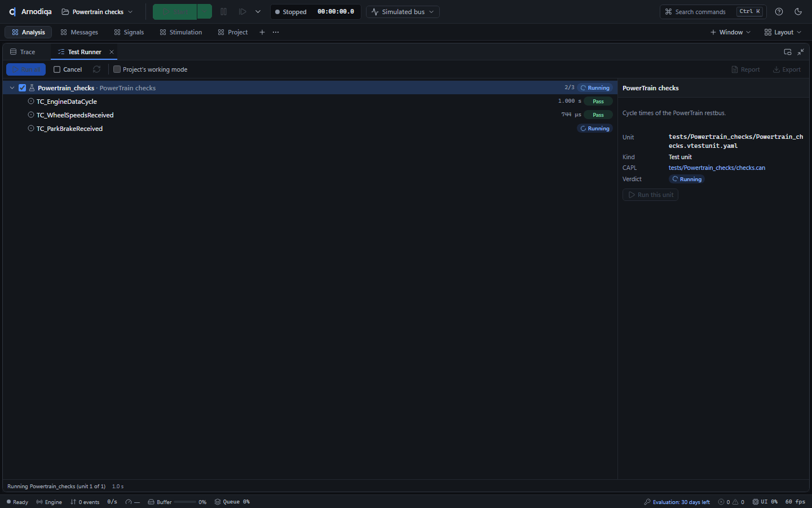Open the checks.can CAPL file link
The image size is (812, 508).
tap(717, 168)
